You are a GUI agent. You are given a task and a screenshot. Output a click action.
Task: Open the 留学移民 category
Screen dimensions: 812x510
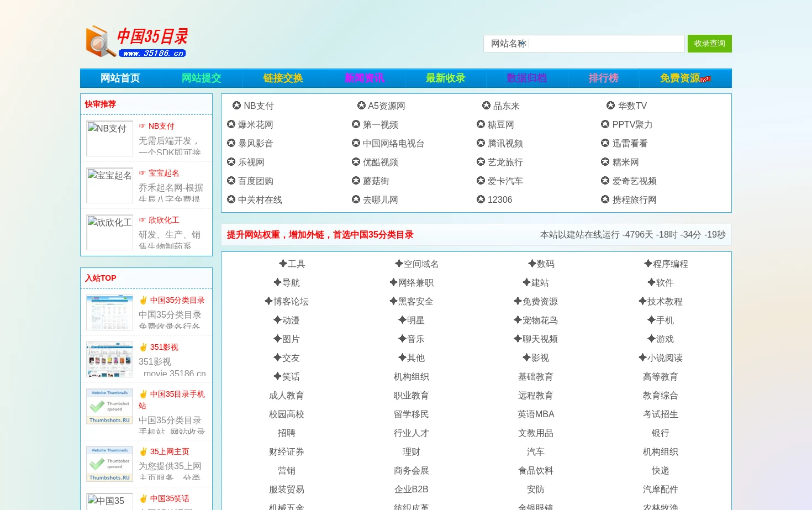pyautogui.click(x=411, y=414)
